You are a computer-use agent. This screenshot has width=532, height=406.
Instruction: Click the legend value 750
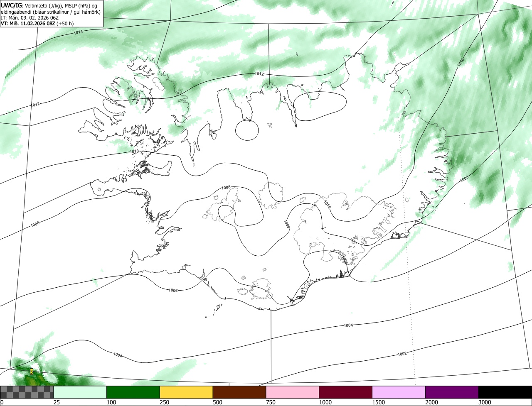tap(271, 402)
